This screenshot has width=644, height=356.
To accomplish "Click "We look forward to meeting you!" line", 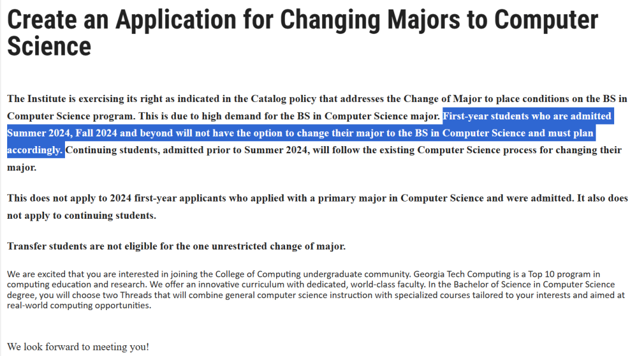I will point(78,347).
